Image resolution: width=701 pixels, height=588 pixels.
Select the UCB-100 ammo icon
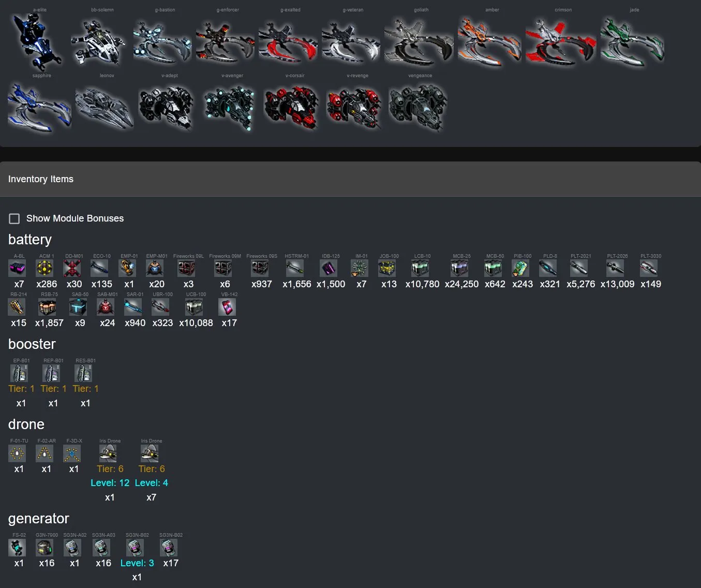(x=194, y=307)
